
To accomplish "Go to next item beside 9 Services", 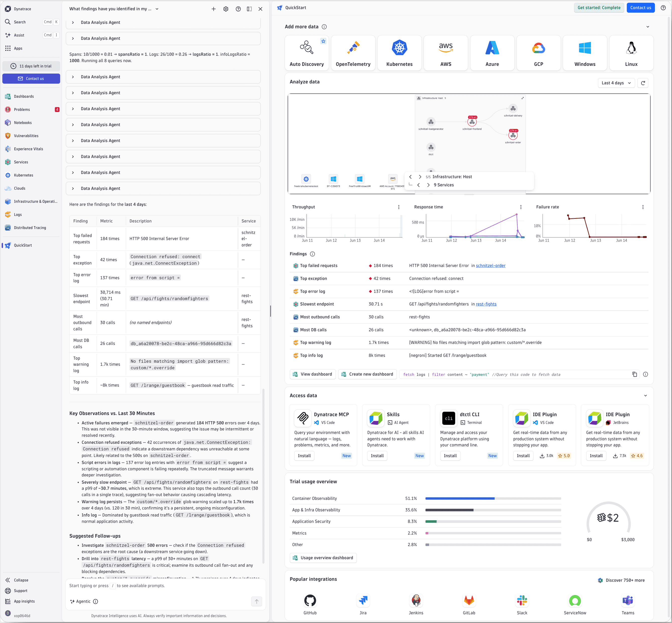I will [x=428, y=185].
